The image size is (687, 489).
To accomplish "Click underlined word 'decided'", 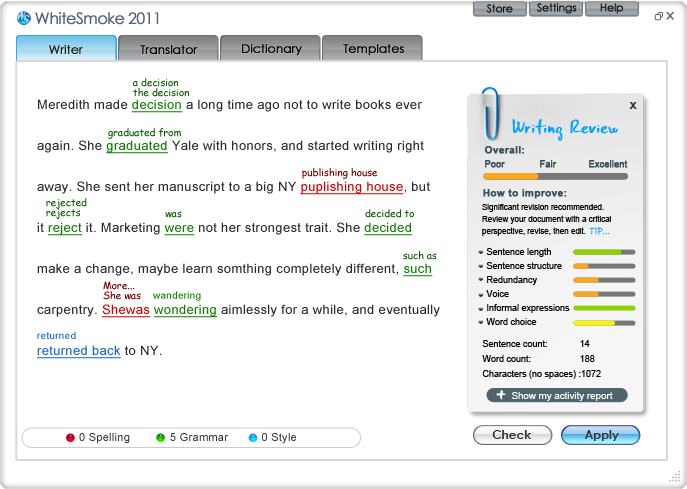I will (x=388, y=228).
